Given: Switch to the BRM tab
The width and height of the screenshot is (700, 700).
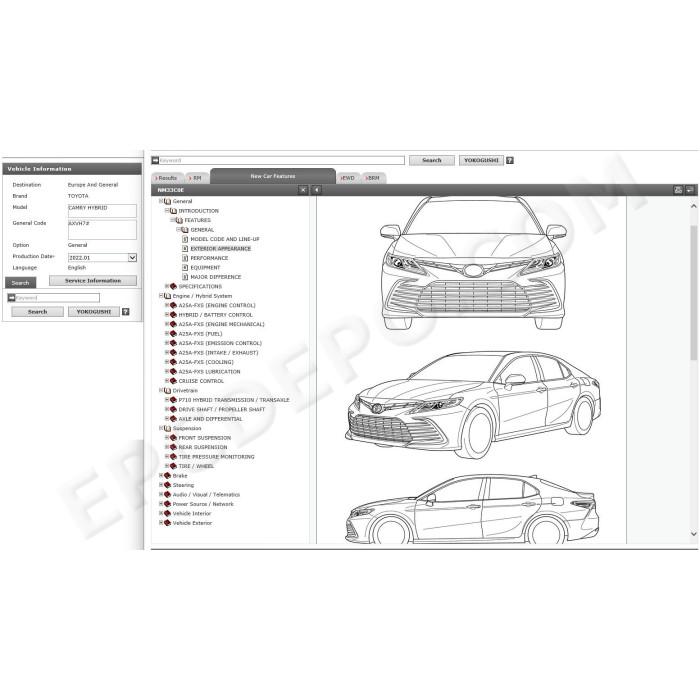Looking at the screenshot, I should 374,178.
